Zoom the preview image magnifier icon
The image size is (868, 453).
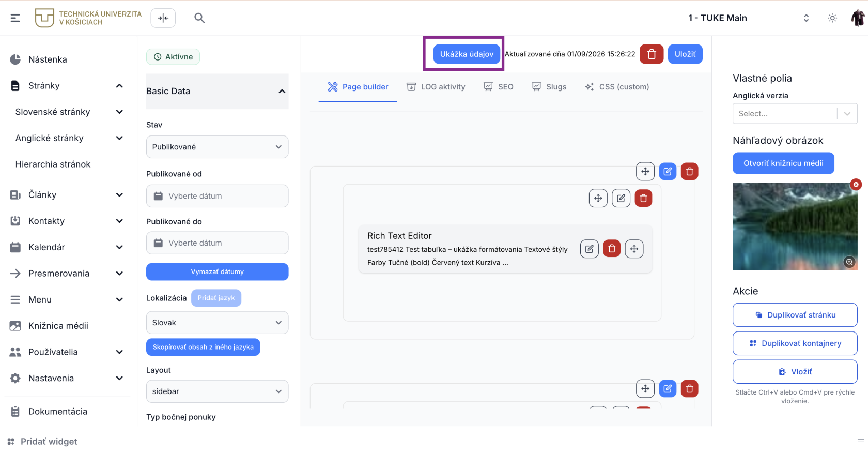(849, 262)
